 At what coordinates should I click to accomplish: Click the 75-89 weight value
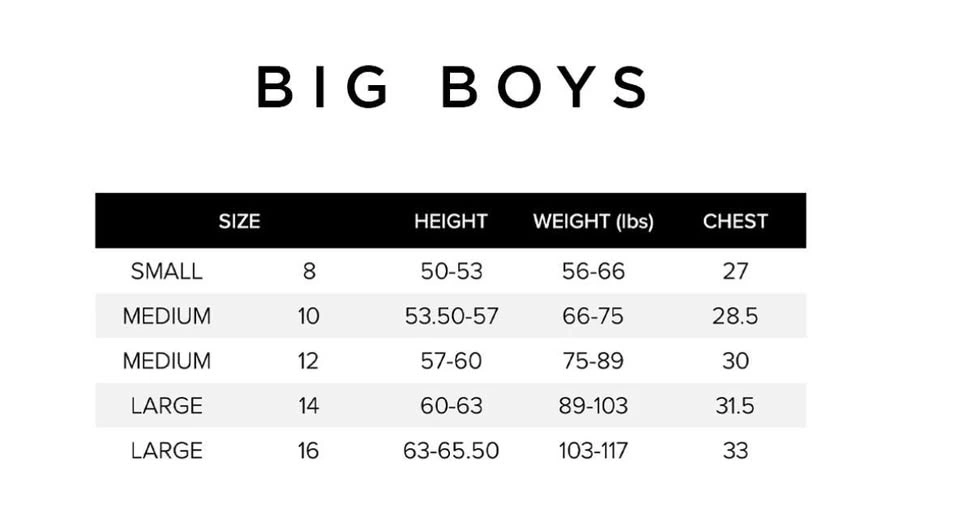593,361
